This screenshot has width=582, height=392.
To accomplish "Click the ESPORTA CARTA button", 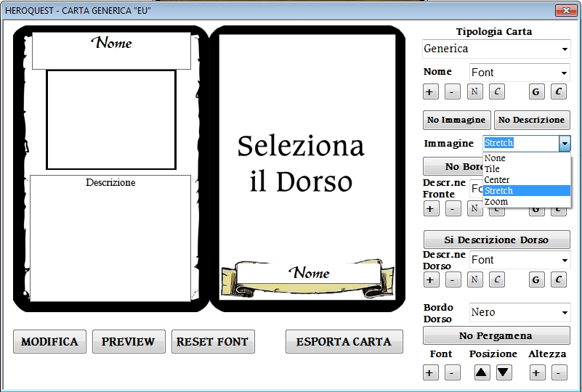I will point(344,342).
